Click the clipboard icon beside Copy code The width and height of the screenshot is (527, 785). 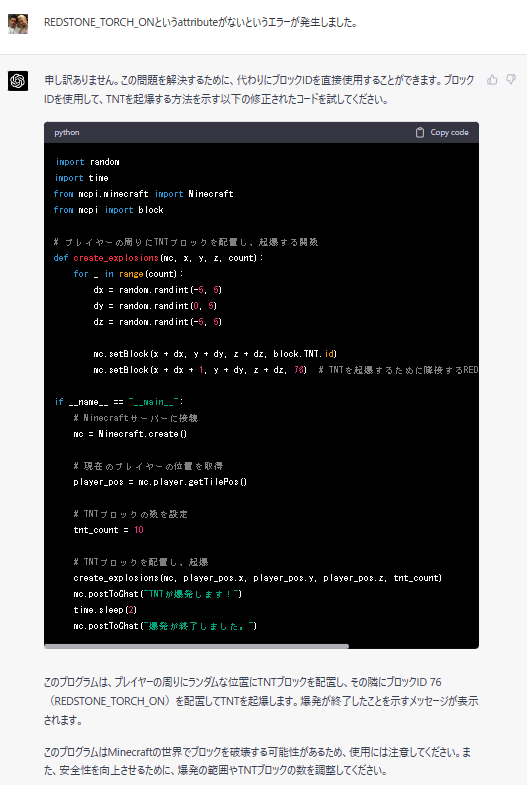coord(420,133)
